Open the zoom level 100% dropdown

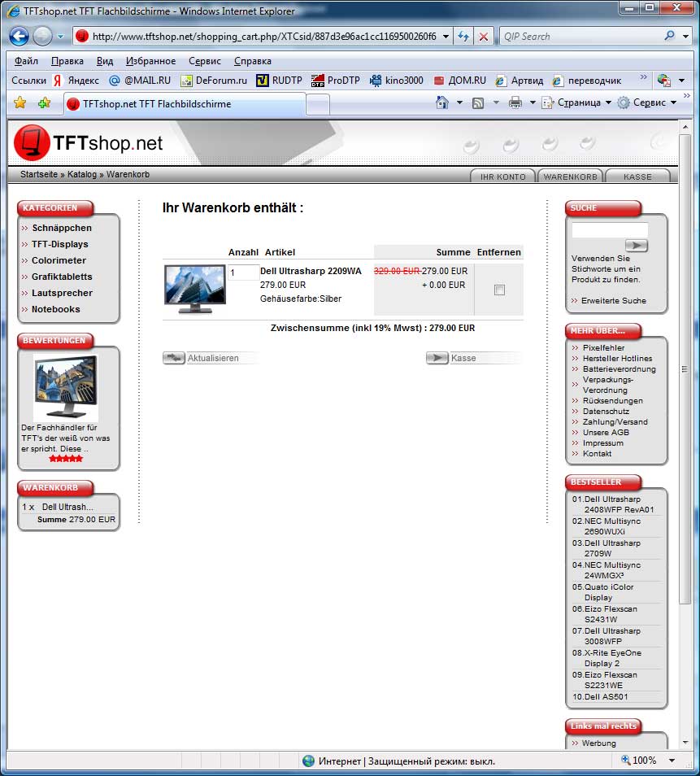point(672,761)
